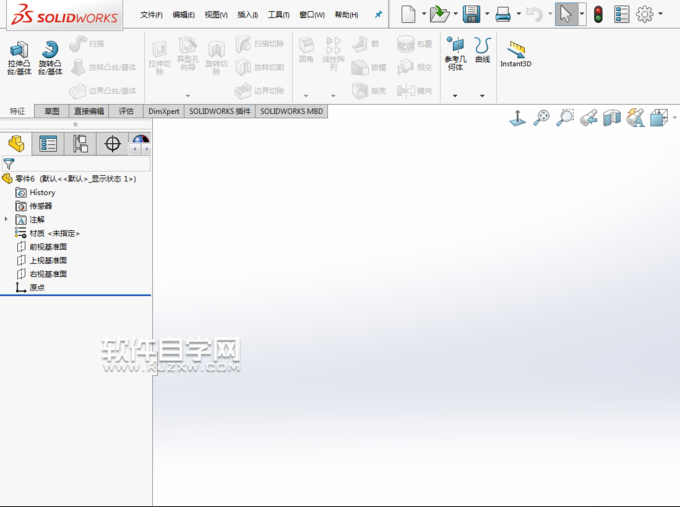Image resolution: width=680 pixels, height=507 pixels.
Task: Open the Options gear dropdown arrow
Action: tap(661, 15)
